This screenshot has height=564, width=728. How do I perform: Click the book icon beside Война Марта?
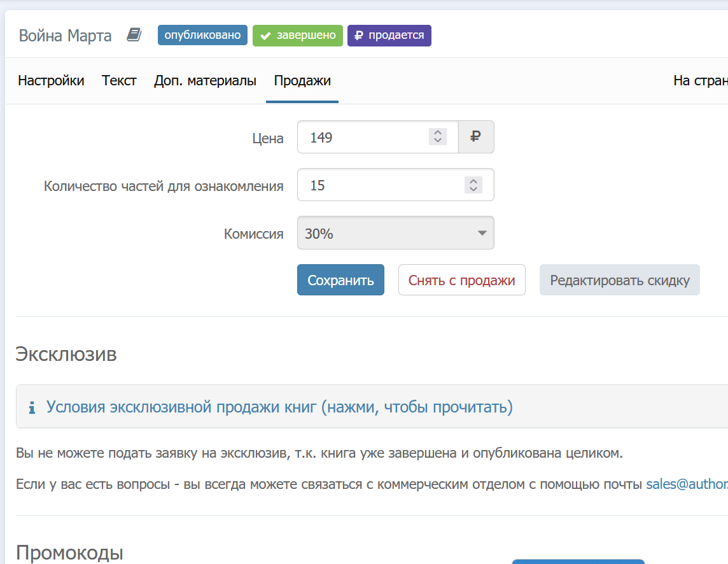coord(134,35)
